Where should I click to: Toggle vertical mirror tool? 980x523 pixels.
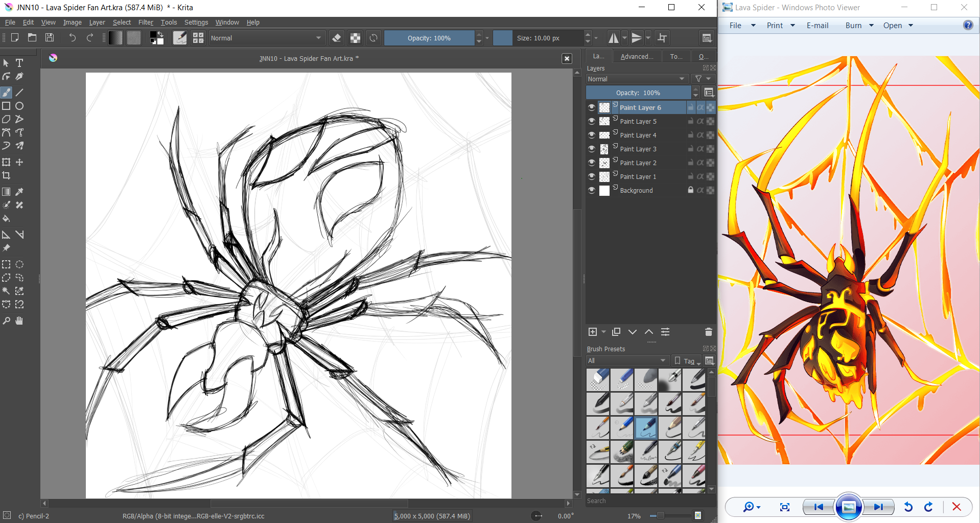[637, 38]
